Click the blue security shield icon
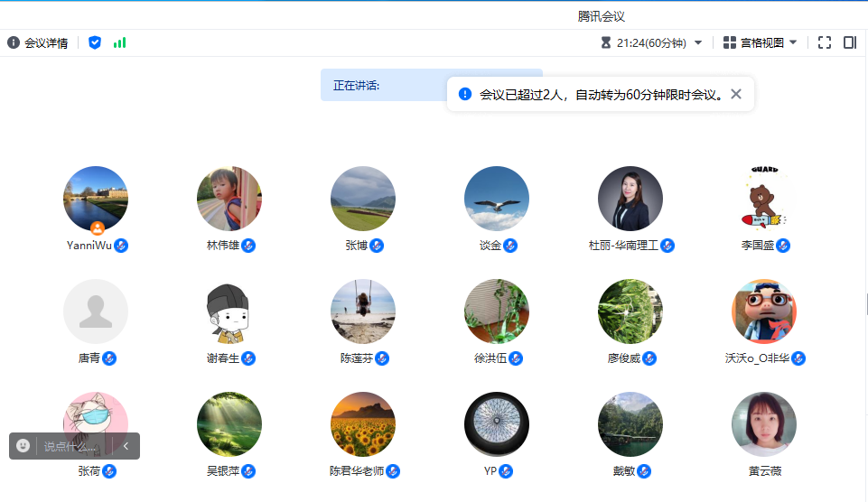 (x=95, y=42)
